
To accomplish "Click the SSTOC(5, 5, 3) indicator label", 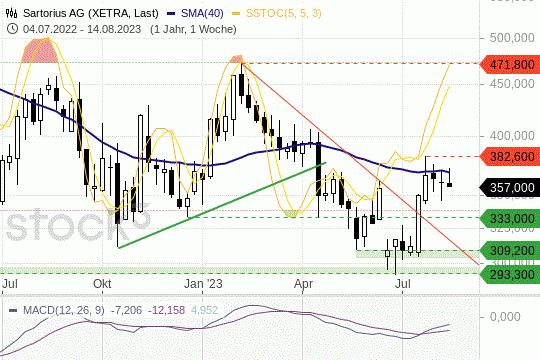I will (x=284, y=13).
